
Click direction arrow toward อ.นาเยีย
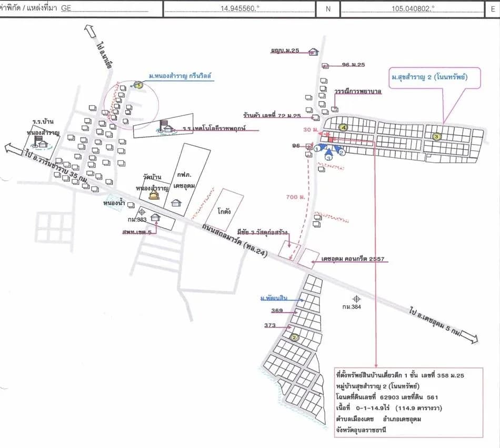pos(90,31)
